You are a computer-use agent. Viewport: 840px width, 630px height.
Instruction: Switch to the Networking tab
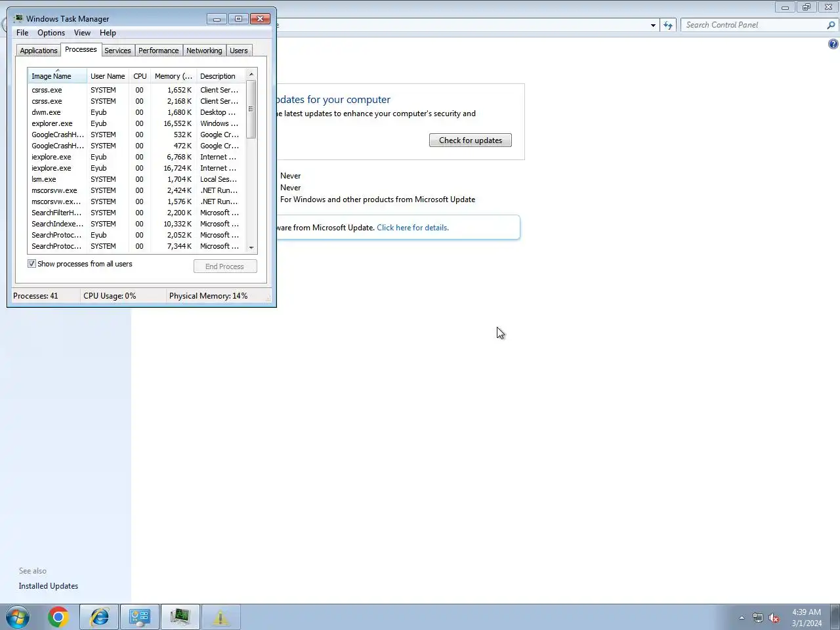pyautogui.click(x=204, y=51)
